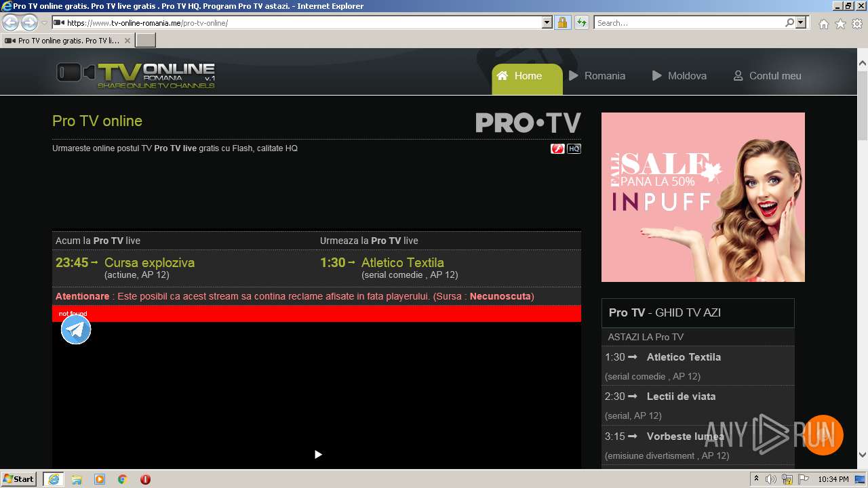Click the Telegram icon on the player

[76, 329]
